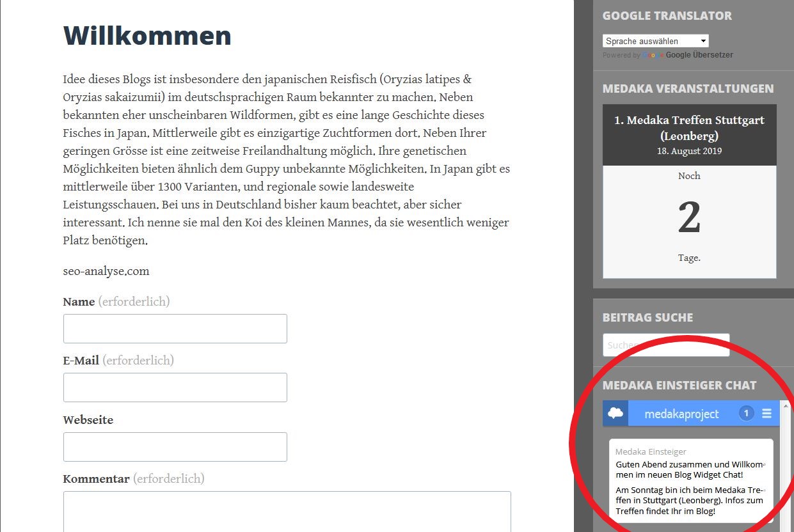
Task: Click the medakaproject chat title
Action: click(x=681, y=414)
